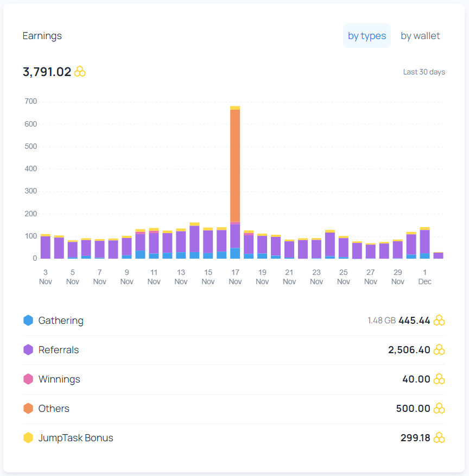The image size is (469, 476).
Task: Click the coin icon next to 500.00
Action: [439, 408]
